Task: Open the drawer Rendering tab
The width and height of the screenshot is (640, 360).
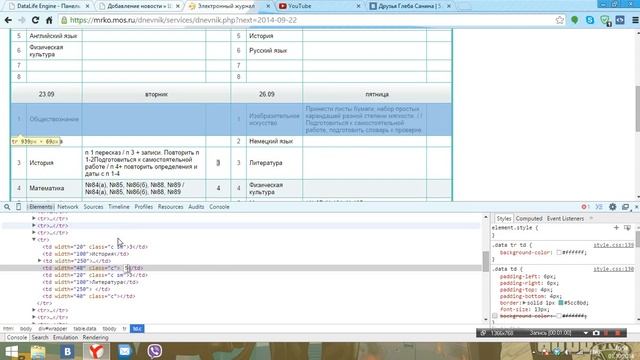Action: [x=96, y=338]
